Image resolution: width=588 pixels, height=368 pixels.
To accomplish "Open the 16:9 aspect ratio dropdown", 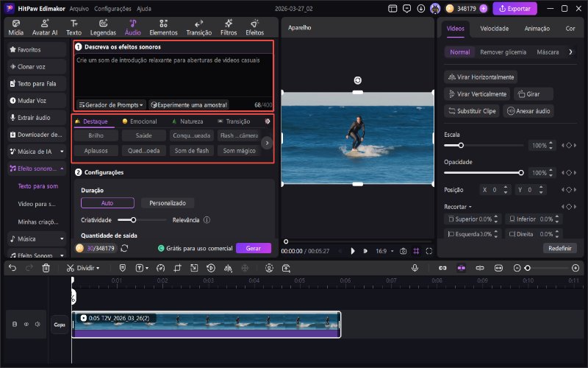I will pyautogui.click(x=384, y=251).
